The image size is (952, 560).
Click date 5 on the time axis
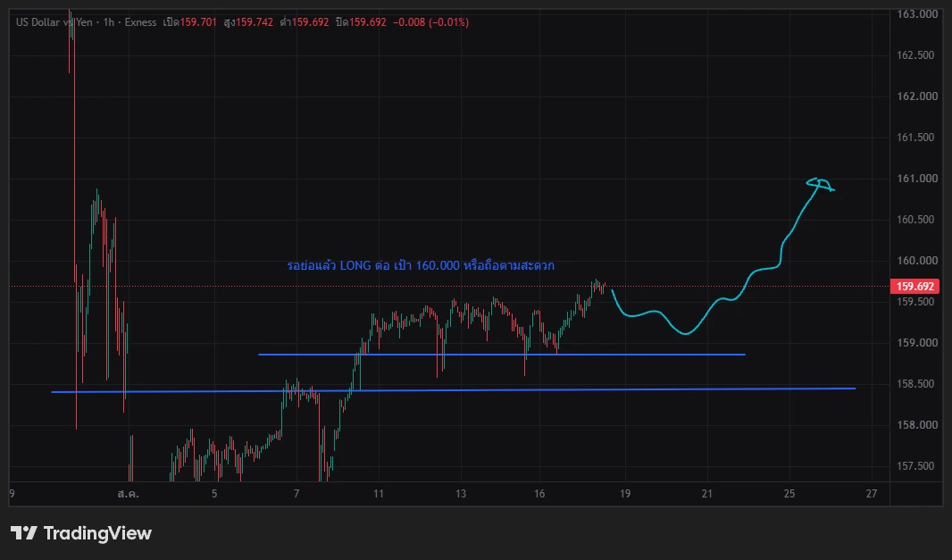pos(214,494)
